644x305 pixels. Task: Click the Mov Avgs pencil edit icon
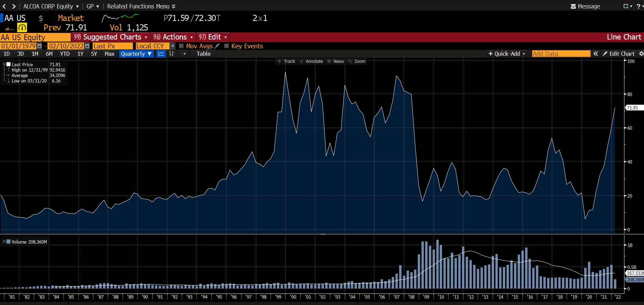click(217, 46)
